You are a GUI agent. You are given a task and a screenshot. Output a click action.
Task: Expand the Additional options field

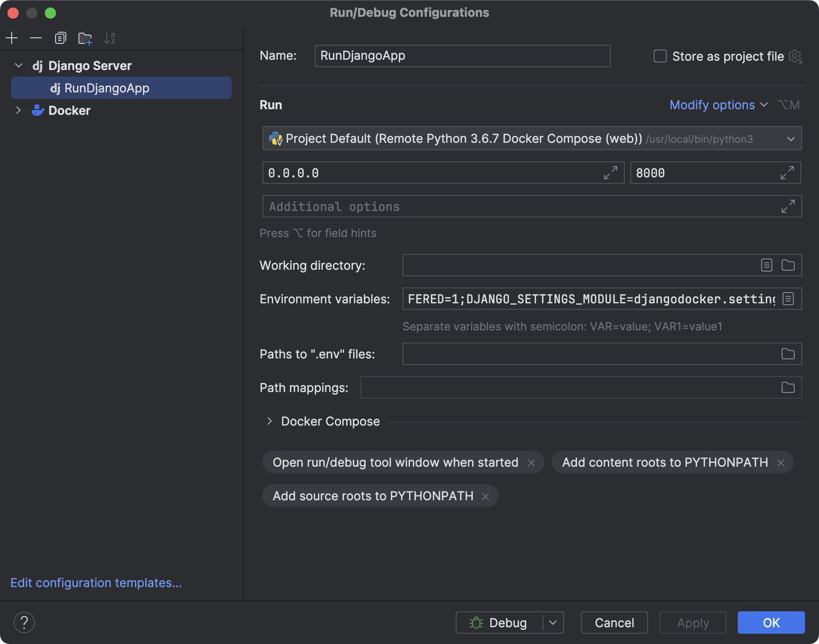788,206
